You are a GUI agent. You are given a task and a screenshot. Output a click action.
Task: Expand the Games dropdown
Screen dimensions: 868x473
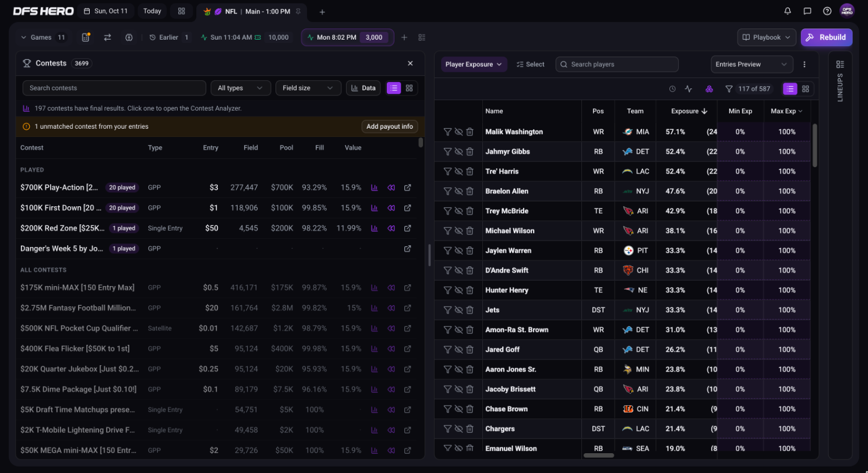click(44, 37)
